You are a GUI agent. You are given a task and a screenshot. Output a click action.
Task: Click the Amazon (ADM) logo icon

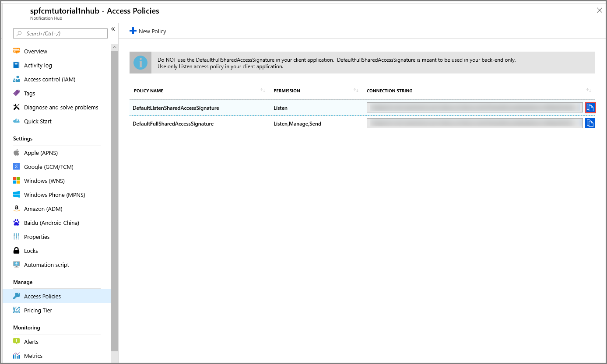point(17,209)
